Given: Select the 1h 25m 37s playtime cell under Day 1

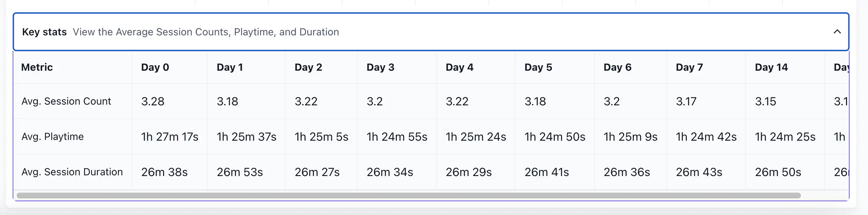Looking at the screenshot, I should [x=246, y=137].
